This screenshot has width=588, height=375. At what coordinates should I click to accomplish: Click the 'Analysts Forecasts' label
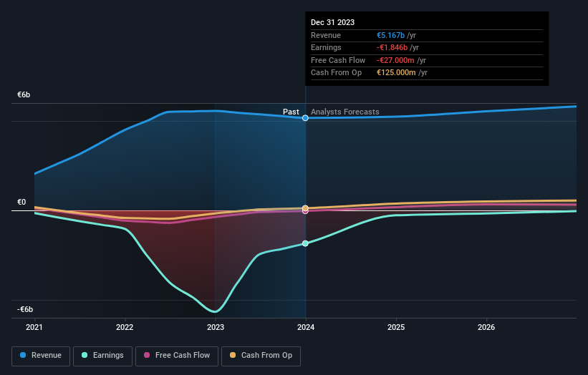(x=345, y=112)
